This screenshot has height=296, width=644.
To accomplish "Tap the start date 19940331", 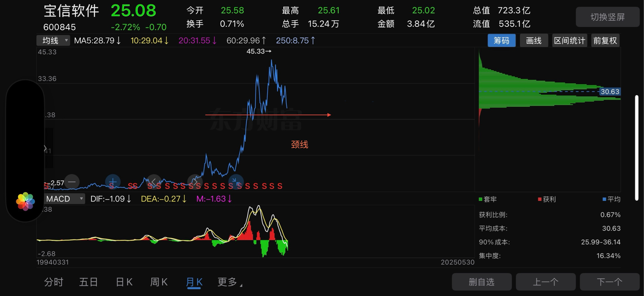I will pyautogui.click(x=52, y=262).
